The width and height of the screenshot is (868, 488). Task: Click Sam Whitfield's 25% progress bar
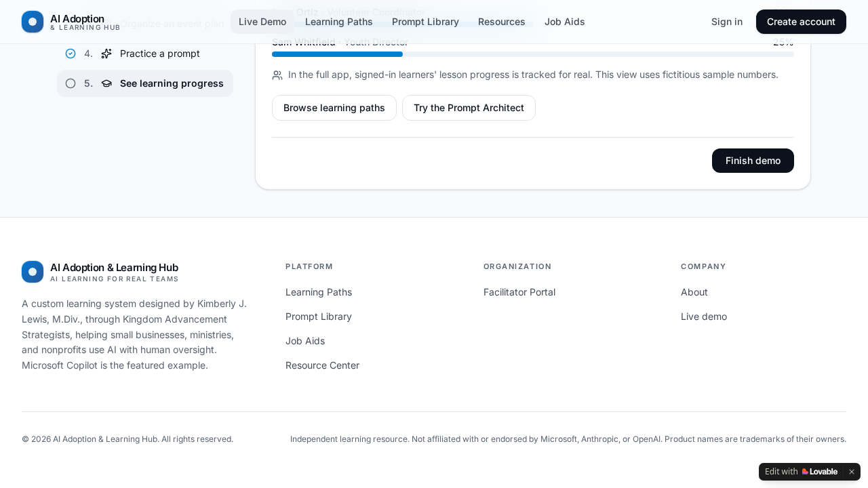[x=533, y=54]
